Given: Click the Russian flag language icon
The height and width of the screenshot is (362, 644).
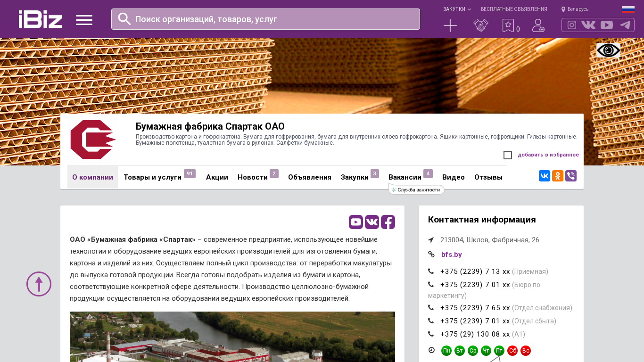Looking at the screenshot, I should [628, 9].
